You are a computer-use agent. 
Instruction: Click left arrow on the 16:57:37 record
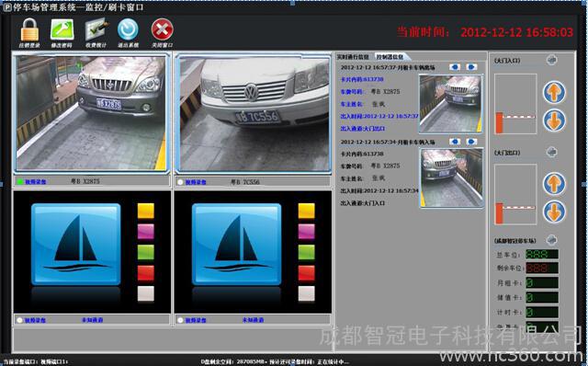click(455, 67)
